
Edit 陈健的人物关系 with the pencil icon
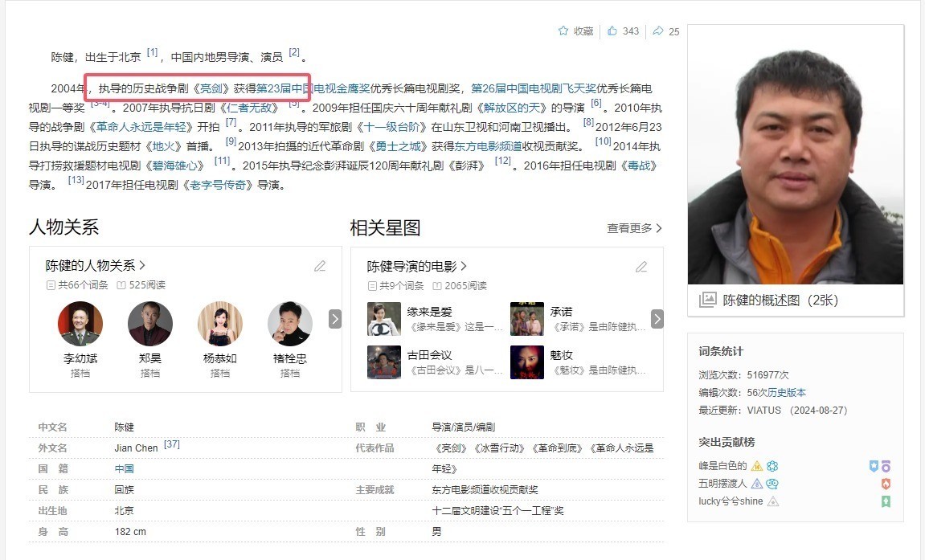click(320, 266)
